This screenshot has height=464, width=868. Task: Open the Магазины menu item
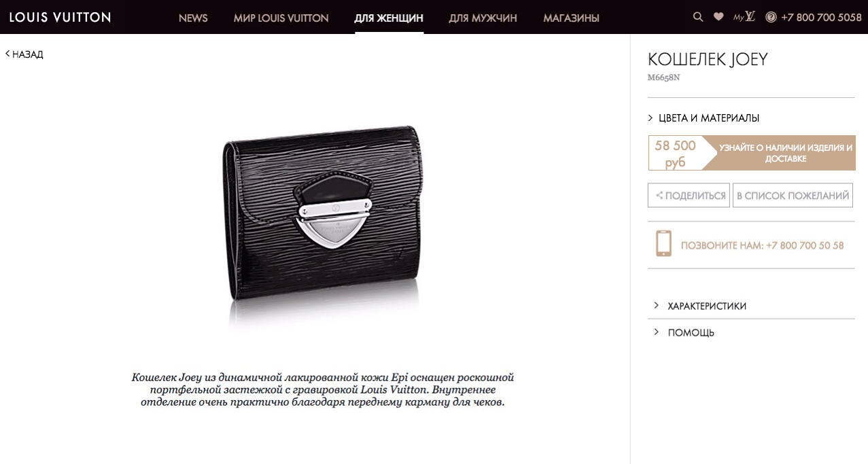pos(571,18)
